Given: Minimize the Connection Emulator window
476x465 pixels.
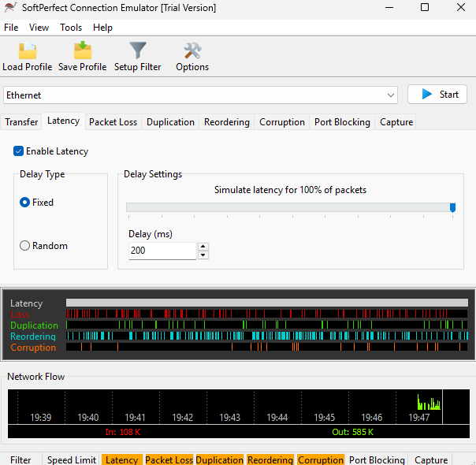Looking at the screenshot, I should [389, 7].
